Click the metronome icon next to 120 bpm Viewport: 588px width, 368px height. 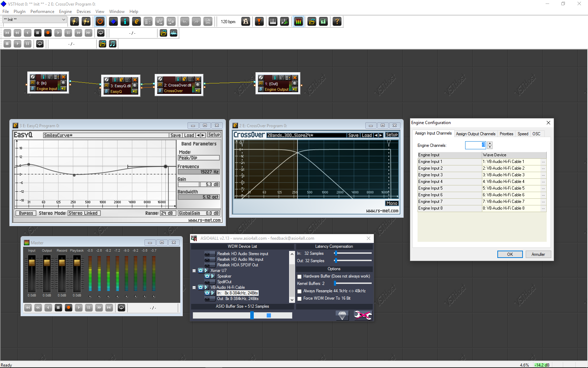tap(246, 21)
